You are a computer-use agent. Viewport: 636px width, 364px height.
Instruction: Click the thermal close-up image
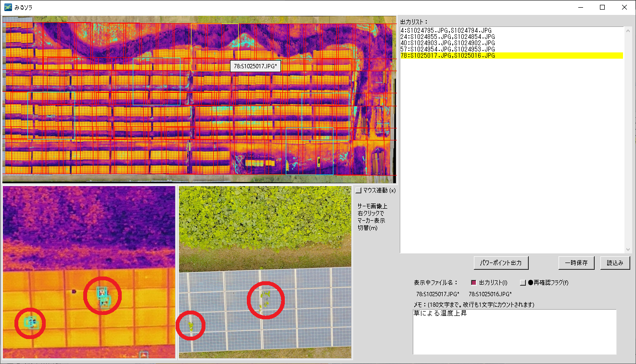coord(89,272)
